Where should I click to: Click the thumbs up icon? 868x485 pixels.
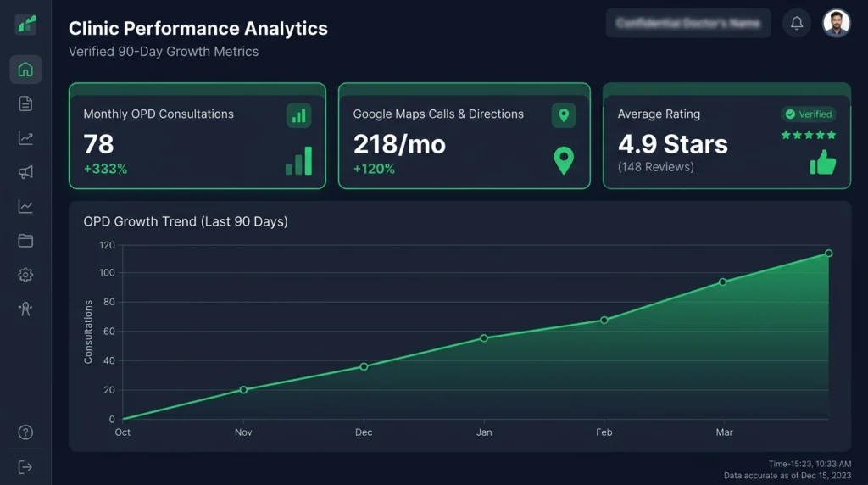822,162
